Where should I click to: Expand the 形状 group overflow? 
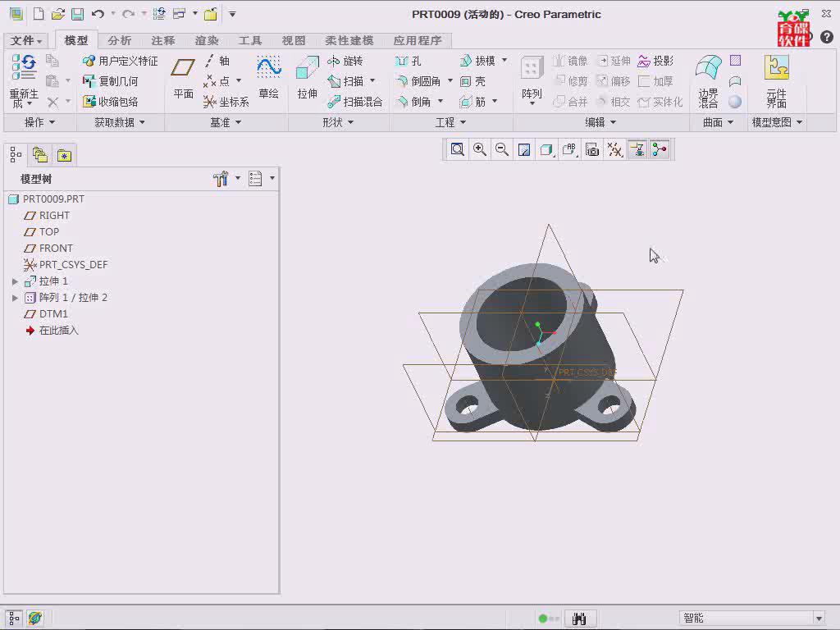(x=338, y=123)
